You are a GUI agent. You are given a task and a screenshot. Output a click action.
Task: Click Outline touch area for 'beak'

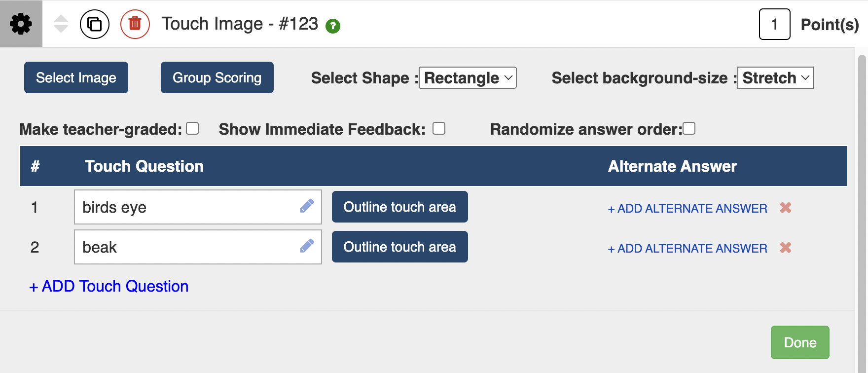[x=399, y=247]
